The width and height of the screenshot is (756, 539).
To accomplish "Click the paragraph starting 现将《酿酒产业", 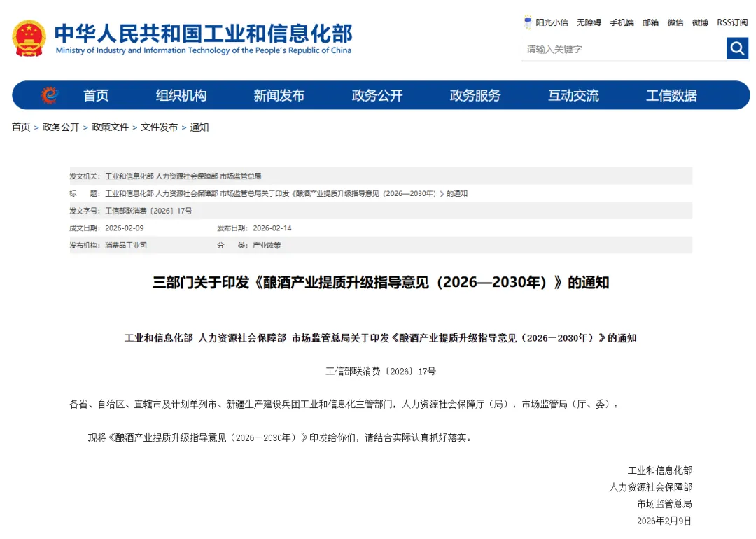I will click(x=280, y=437).
